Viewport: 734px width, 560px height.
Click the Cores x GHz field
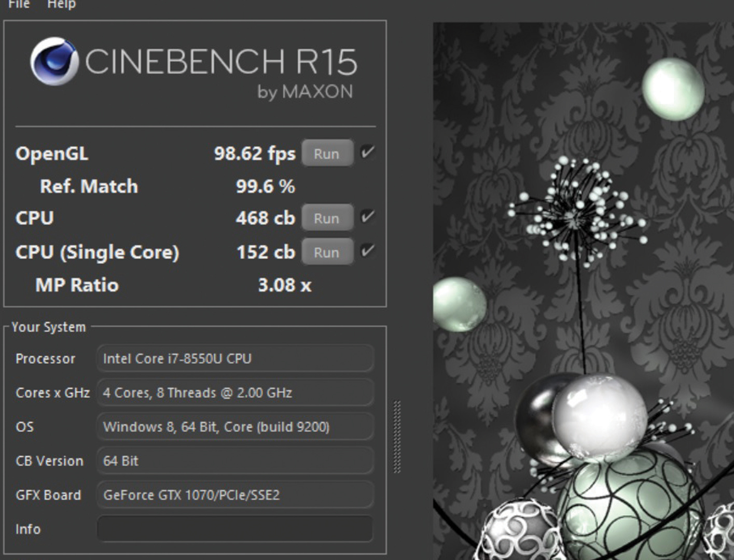235,393
